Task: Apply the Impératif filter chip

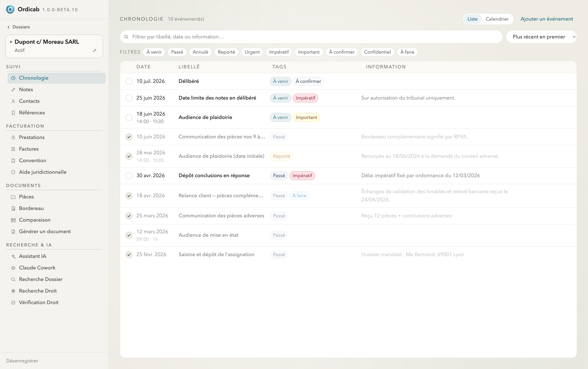Action: click(279, 52)
